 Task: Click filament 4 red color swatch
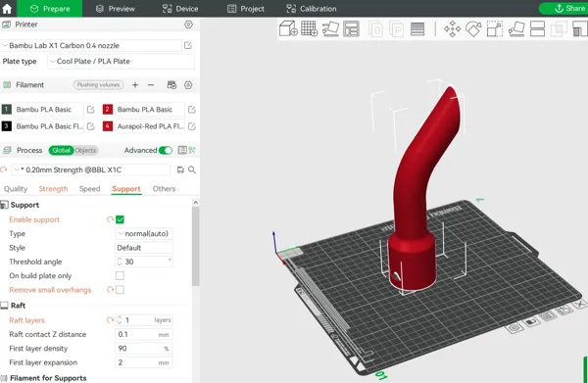click(x=107, y=126)
